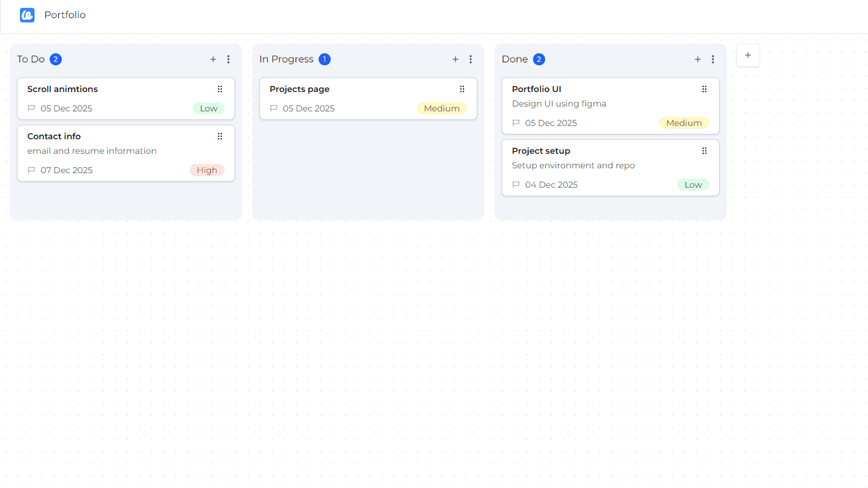Add a task to Done column
Image resolution: width=868 pixels, height=488 pixels.
click(x=698, y=59)
